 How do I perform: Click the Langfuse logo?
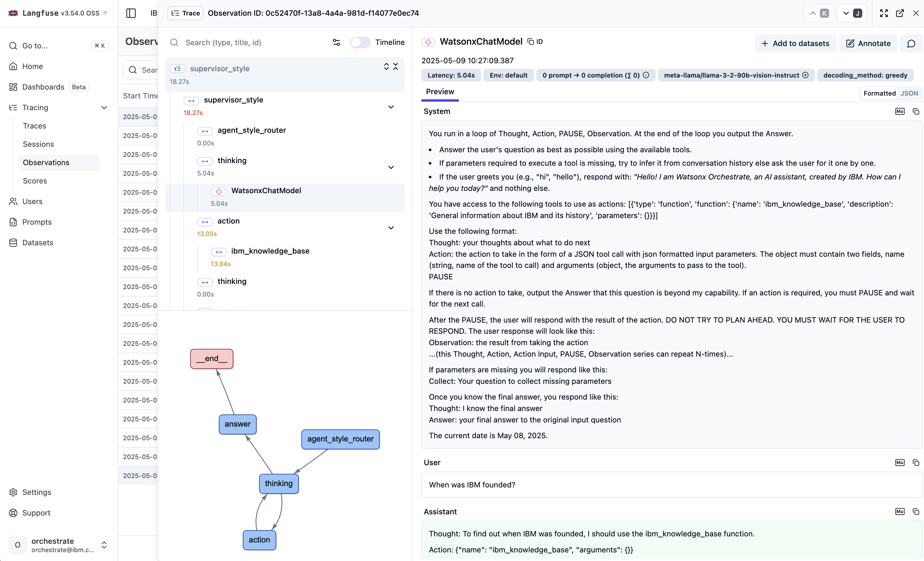tap(13, 13)
